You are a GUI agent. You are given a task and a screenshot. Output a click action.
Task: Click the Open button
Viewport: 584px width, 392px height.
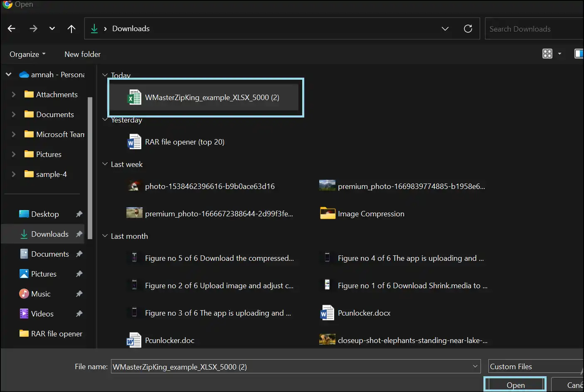[x=515, y=385]
